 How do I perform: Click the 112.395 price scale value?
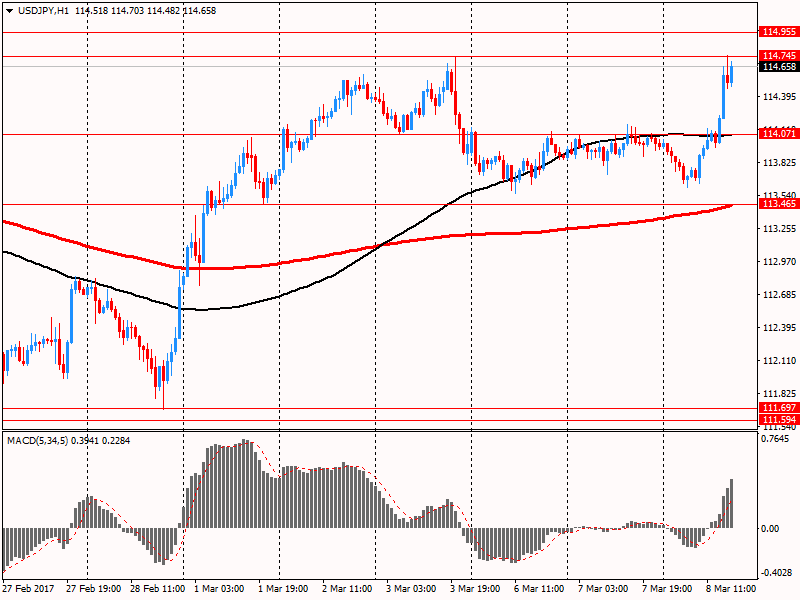point(779,328)
